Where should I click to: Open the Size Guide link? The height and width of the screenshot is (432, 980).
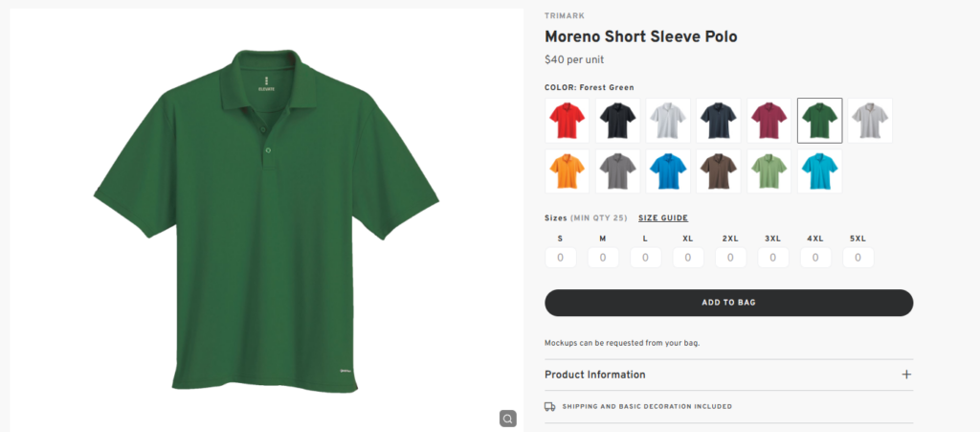[663, 218]
